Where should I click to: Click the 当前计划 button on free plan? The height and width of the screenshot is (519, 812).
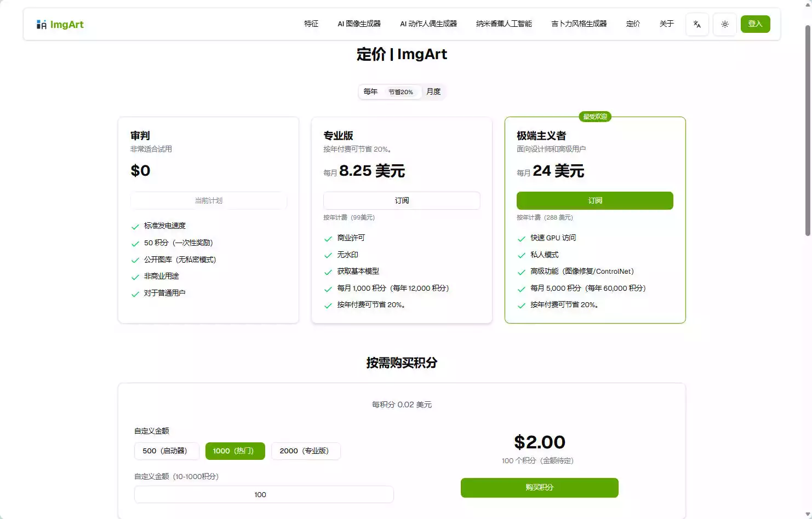[209, 200]
